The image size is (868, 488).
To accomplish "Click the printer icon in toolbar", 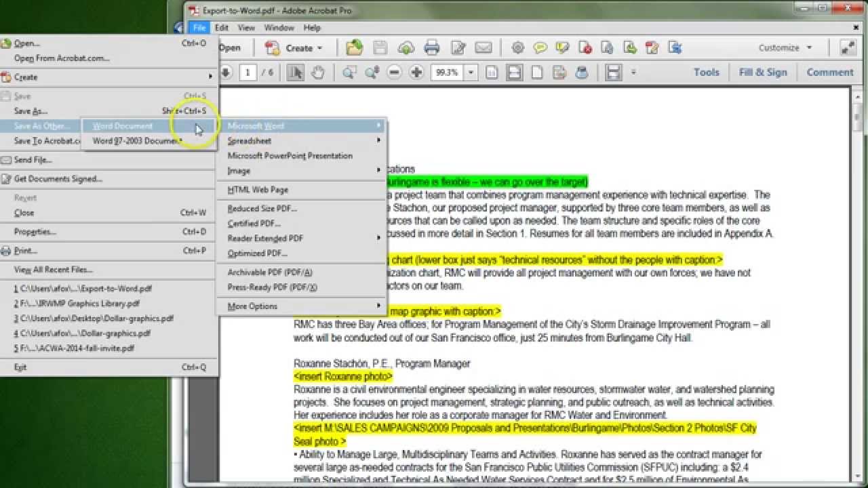I will (432, 47).
